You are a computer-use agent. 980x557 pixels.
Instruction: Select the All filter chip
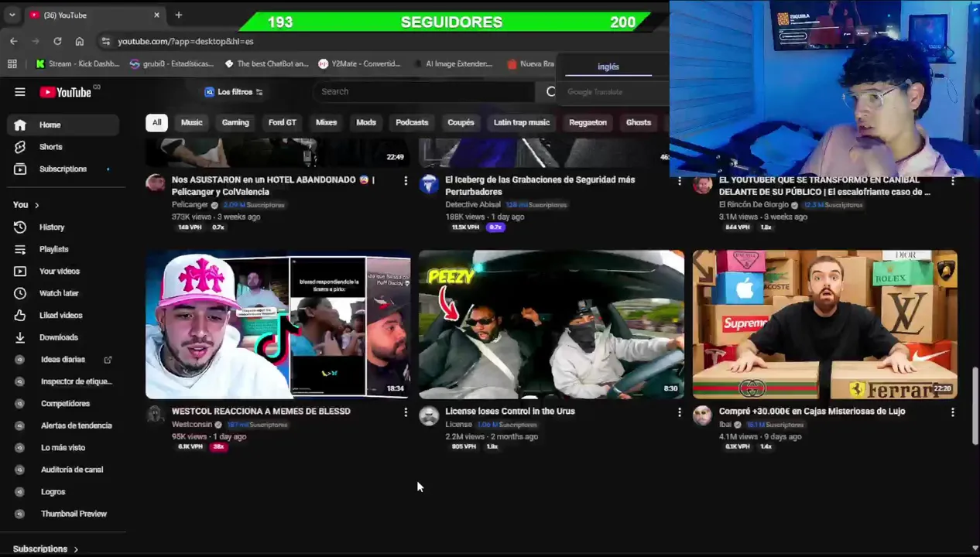(156, 122)
